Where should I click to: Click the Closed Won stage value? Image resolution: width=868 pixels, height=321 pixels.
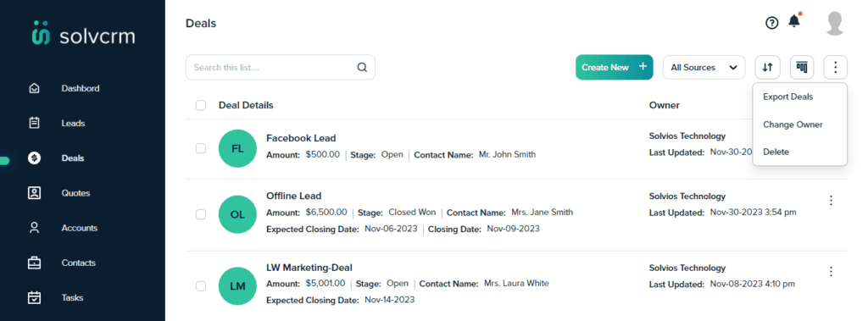point(412,212)
